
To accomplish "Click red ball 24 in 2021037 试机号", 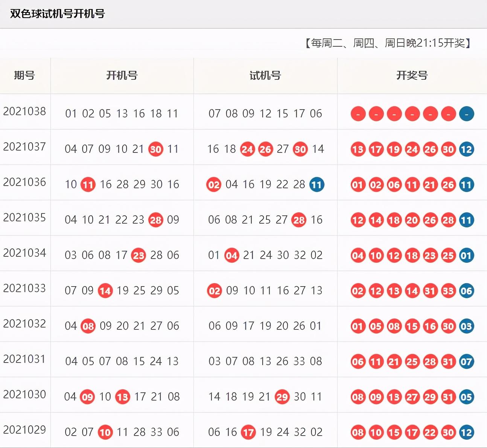I will point(247,149).
